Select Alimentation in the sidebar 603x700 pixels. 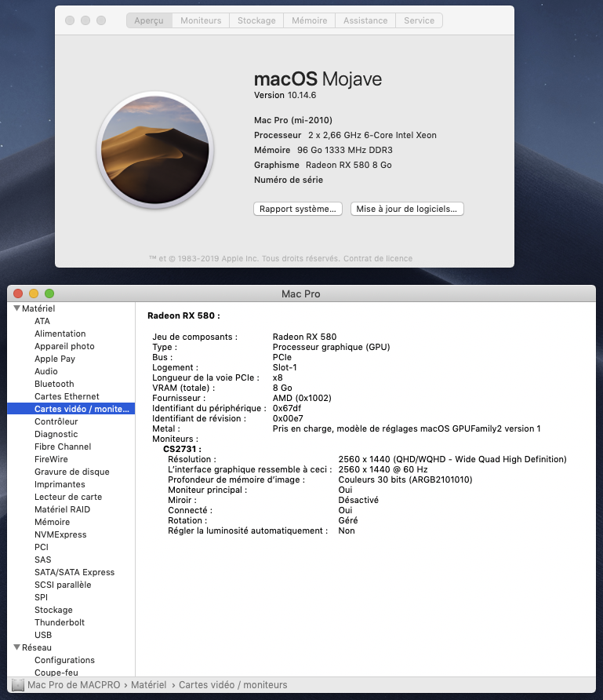(x=60, y=334)
